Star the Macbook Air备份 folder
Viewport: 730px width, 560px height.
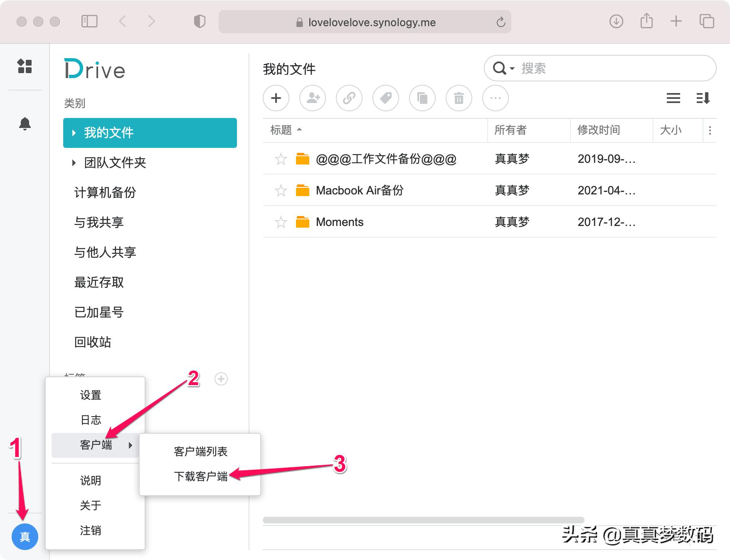point(281,190)
